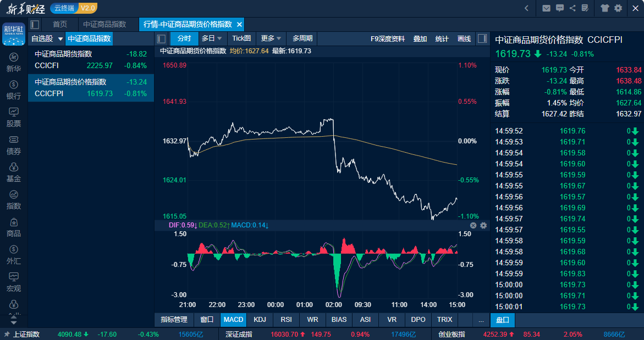Click the 云终端 V2.0 badge
The height and width of the screenshot is (340, 644).
74,8
